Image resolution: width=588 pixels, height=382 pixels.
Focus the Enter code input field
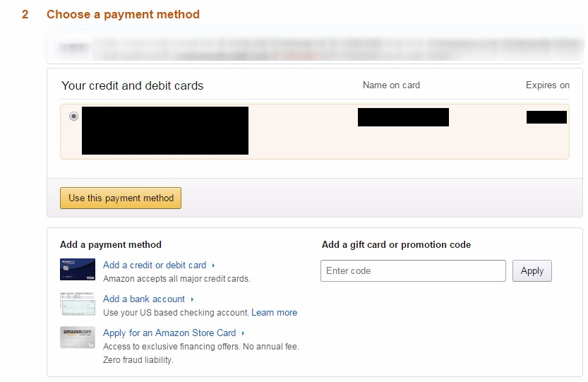pos(413,271)
